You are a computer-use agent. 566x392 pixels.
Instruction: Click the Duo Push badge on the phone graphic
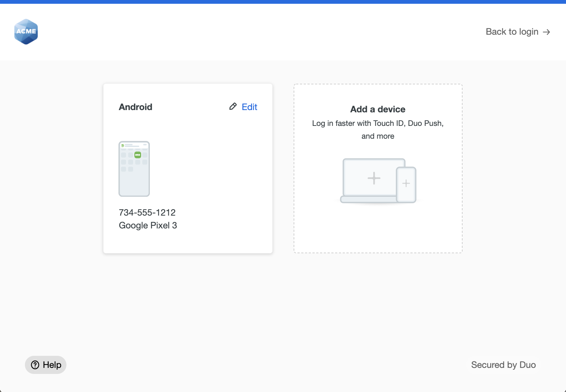pyautogui.click(x=137, y=155)
